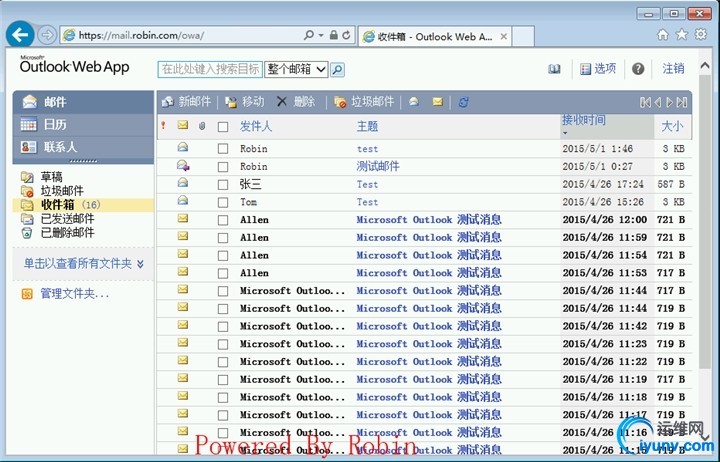This screenshot has width=720, height=462.
Task: Sort messages by 发件人 column
Action: (256, 126)
